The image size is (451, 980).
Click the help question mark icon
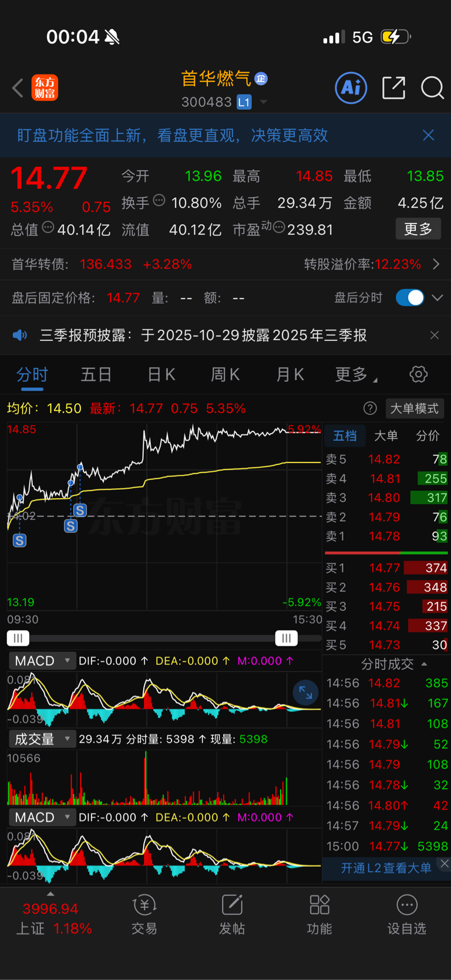pyautogui.click(x=370, y=408)
